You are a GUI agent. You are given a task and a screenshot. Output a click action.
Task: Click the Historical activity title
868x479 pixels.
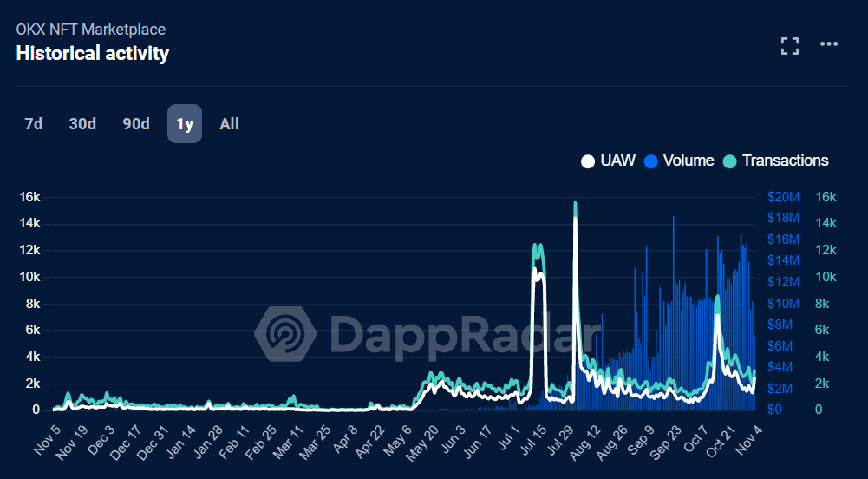point(93,54)
